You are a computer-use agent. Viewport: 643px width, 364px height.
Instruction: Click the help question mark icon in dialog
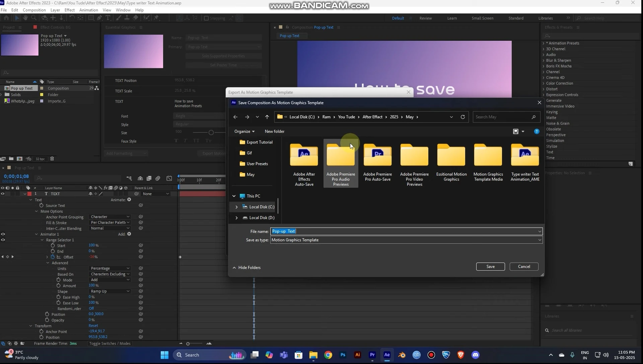point(537,131)
